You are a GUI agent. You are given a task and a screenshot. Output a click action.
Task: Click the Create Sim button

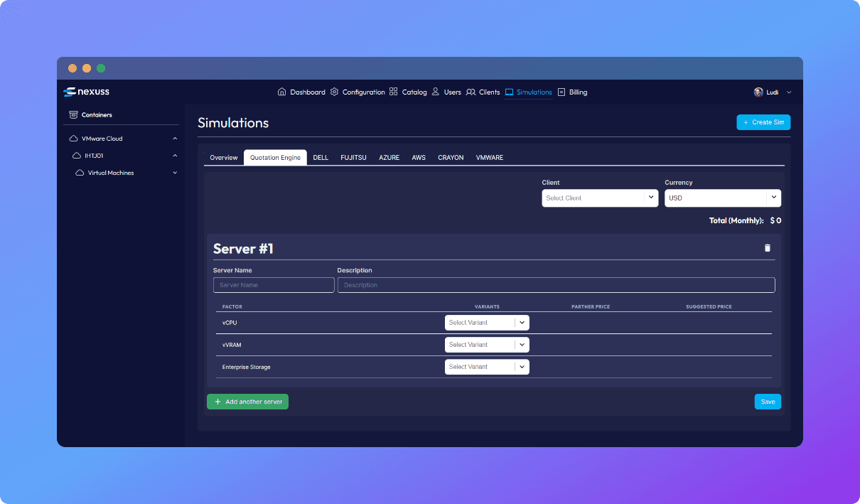click(763, 122)
